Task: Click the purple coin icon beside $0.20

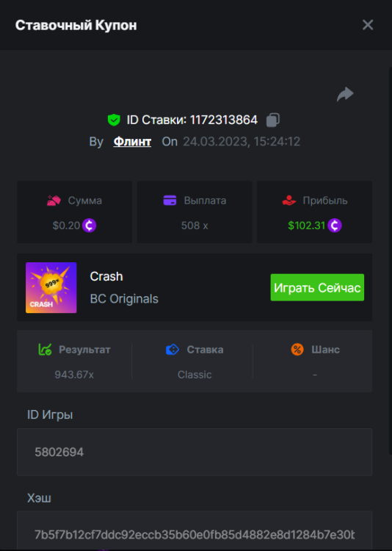Action: pyautogui.click(x=90, y=226)
